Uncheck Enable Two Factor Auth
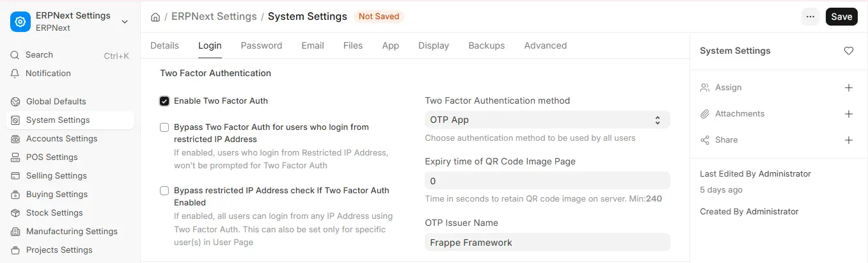 (164, 101)
